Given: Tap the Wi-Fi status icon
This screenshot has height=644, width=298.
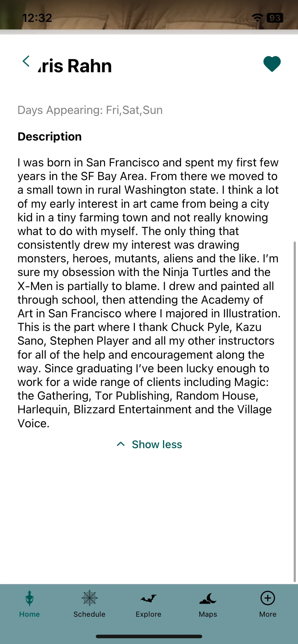Looking at the screenshot, I should pos(257,18).
